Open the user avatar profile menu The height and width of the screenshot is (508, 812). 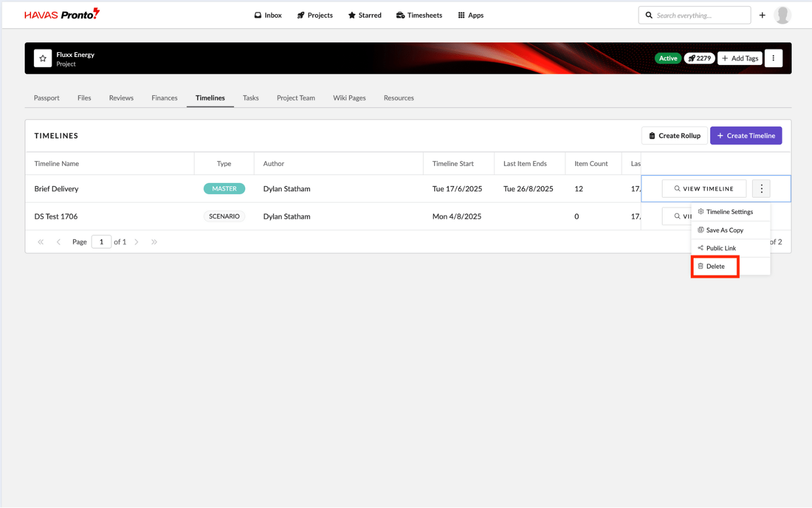[x=783, y=15]
